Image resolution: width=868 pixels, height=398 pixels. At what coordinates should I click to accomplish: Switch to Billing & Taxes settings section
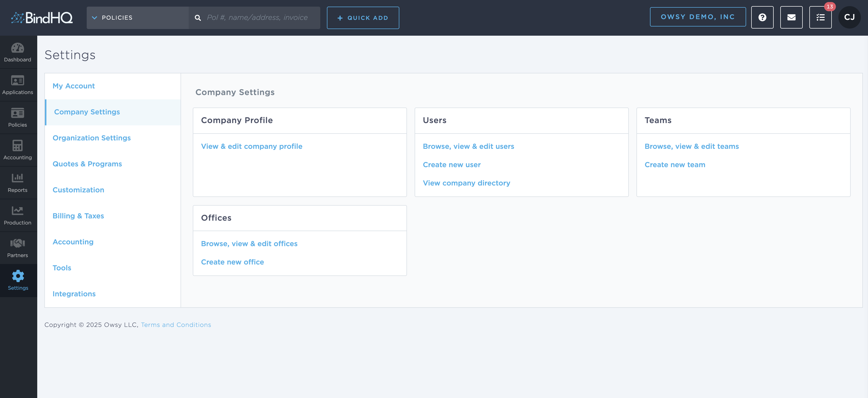pos(78,216)
